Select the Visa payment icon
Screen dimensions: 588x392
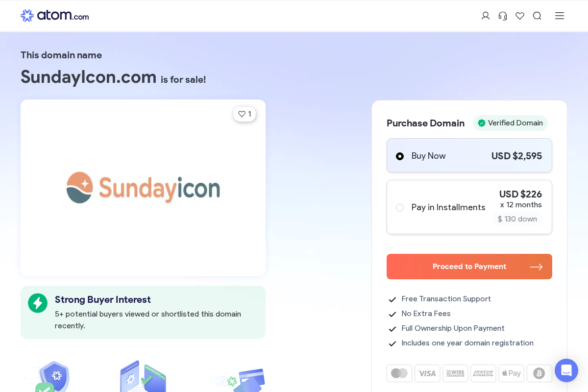tap(427, 373)
